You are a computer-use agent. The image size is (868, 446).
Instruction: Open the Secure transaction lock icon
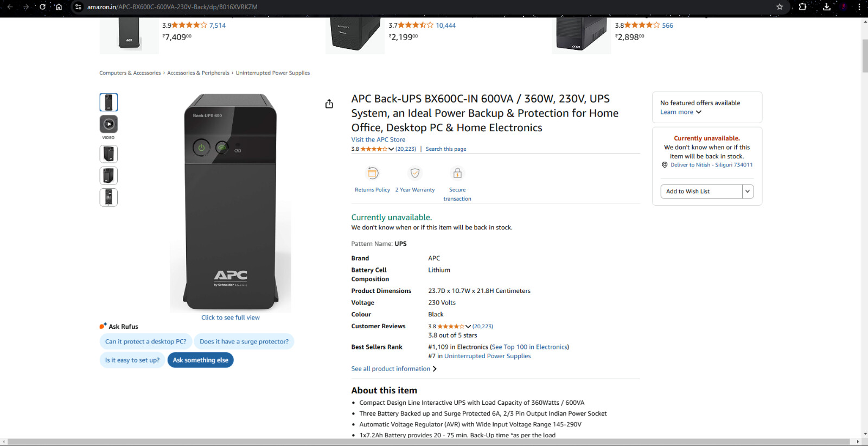click(457, 173)
